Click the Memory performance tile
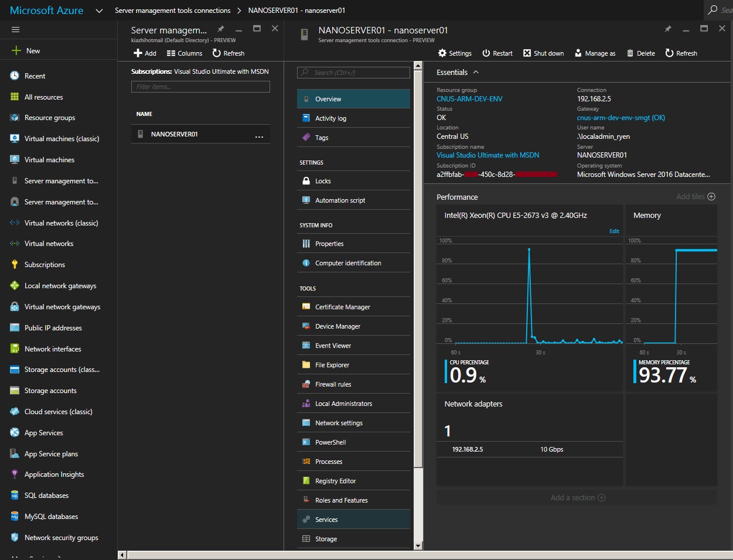733x560 pixels. click(671, 297)
